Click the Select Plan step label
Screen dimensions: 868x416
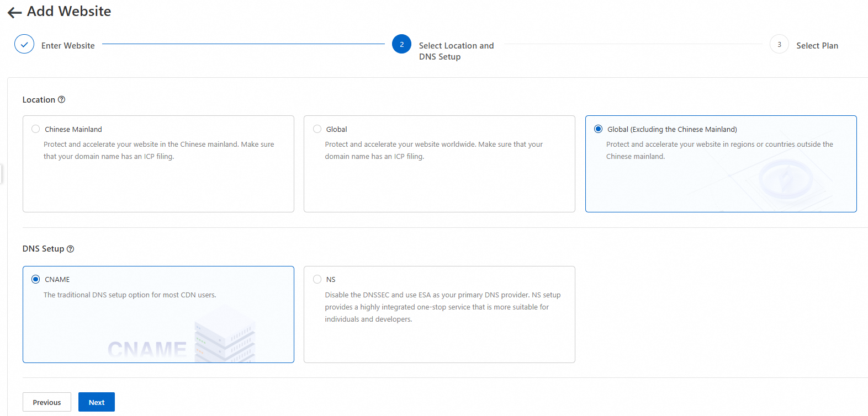coord(817,46)
